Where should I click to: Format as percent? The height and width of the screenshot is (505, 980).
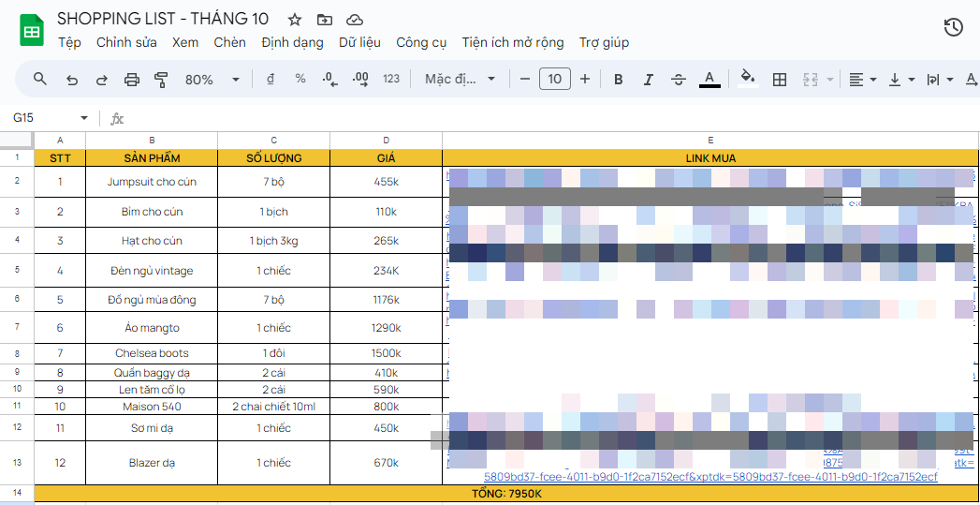tap(300, 79)
